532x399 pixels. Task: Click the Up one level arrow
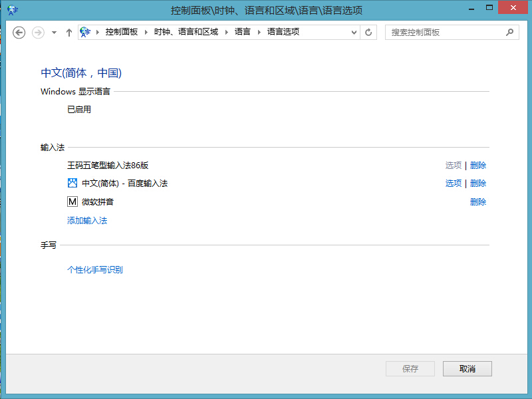click(x=69, y=32)
